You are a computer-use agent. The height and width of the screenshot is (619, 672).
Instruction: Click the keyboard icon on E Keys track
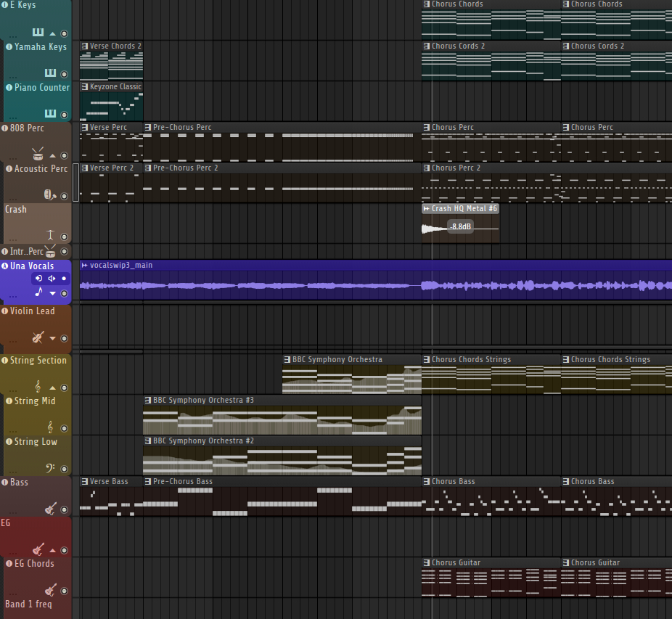[x=38, y=33]
